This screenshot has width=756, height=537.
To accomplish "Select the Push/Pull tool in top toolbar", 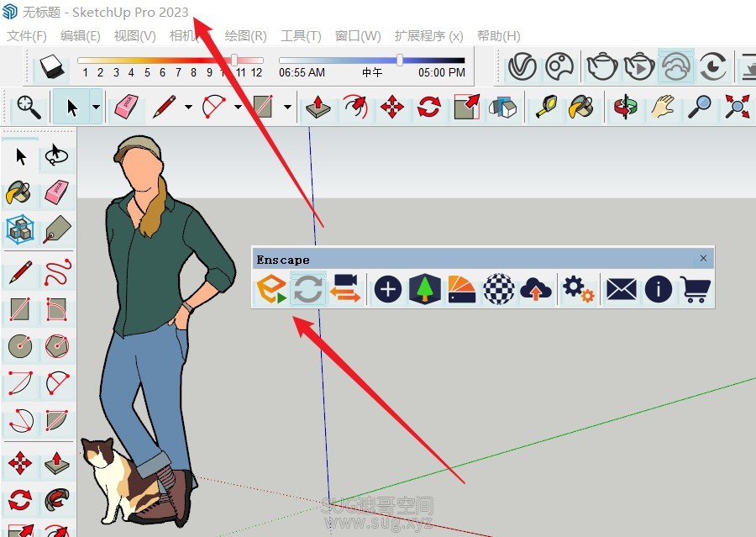I will click(x=318, y=107).
